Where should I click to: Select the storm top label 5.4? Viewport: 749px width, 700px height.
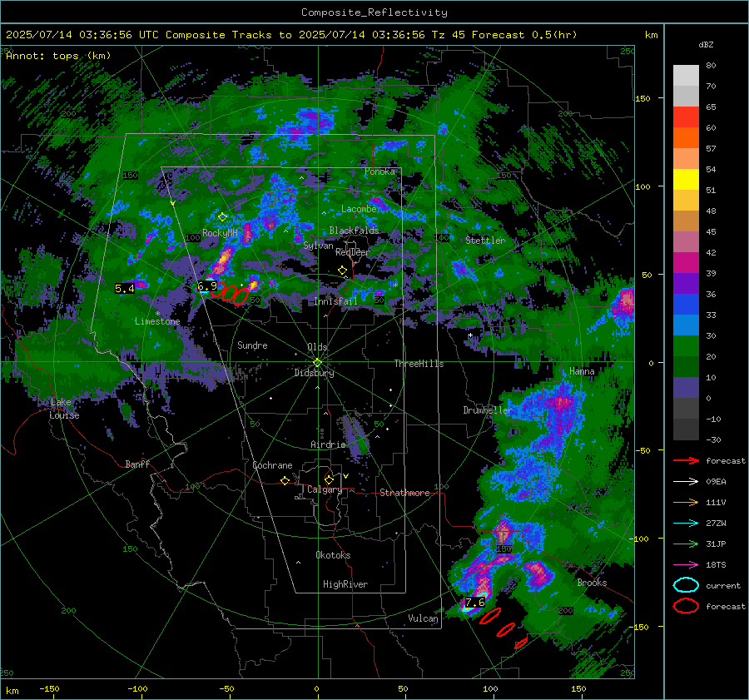click(x=125, y=289)
